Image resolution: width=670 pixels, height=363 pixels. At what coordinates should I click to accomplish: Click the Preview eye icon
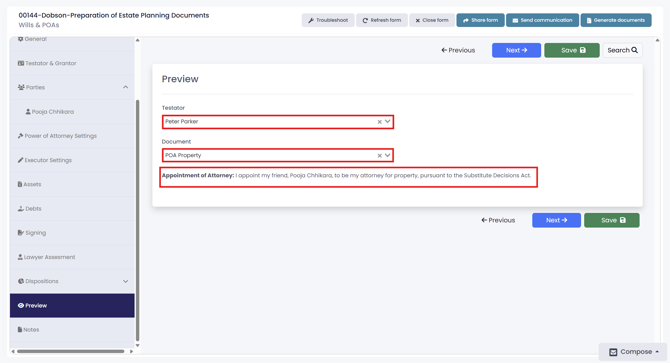pos(21,306)
